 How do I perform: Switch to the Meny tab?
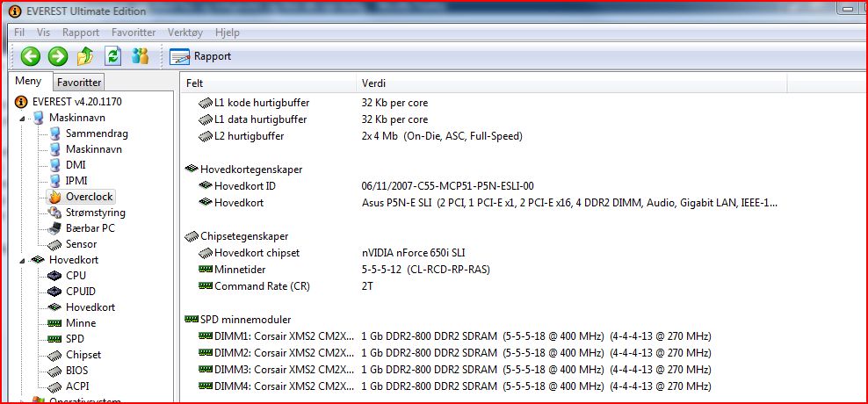click(x=28, y=81)
